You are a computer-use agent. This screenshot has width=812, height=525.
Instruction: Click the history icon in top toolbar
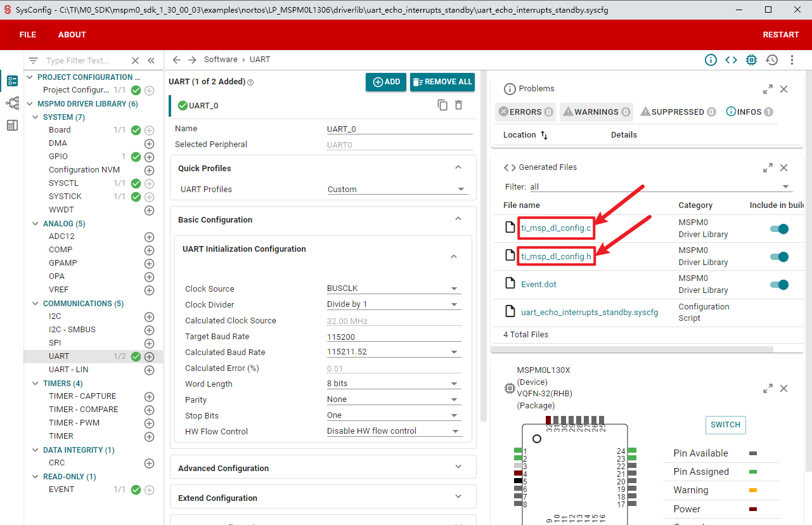click(x=771, y=60)
